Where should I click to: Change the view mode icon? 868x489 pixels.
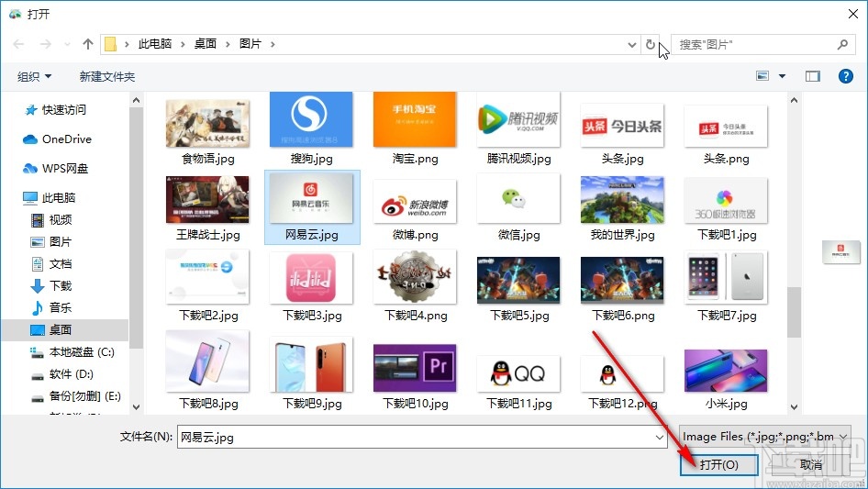[762, 76]
